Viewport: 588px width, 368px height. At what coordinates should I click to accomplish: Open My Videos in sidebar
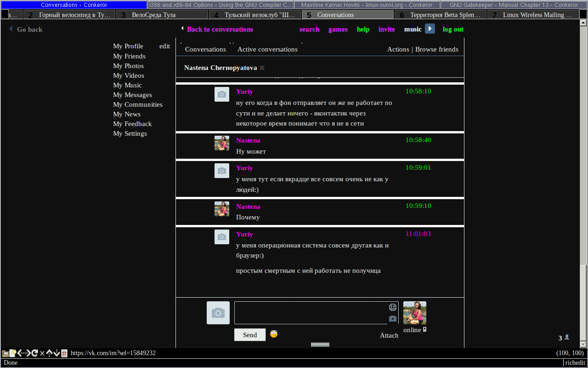[129, 75]
